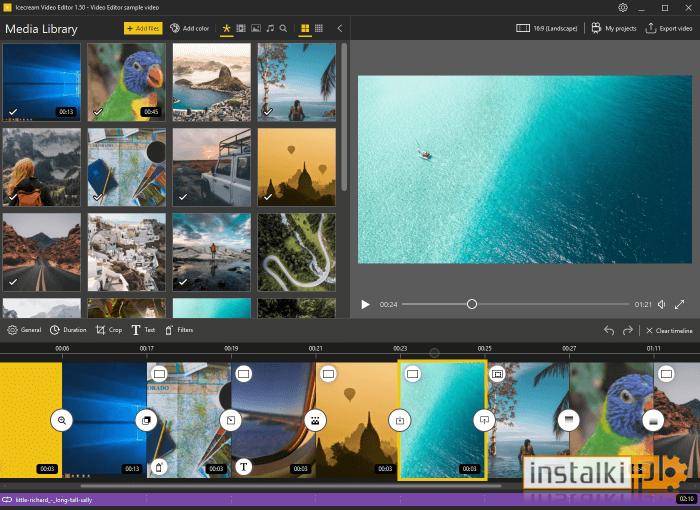This screenshot has height=510, width=700.
Task: Click transition icon between Windows and map clips
Action: click(x=146, y=420)
